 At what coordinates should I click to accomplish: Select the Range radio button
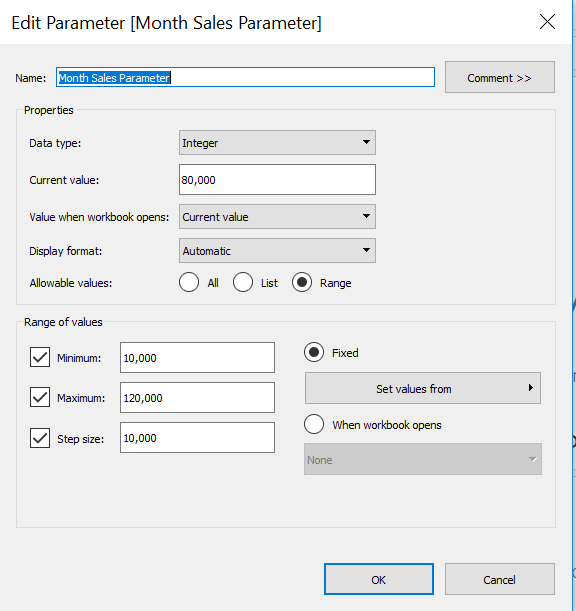(302, 283)
